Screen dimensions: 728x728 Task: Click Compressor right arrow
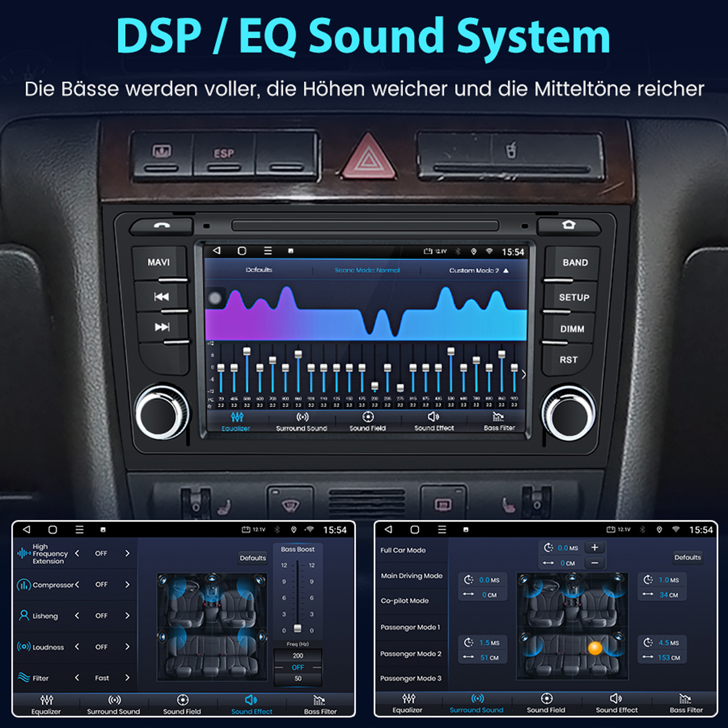pos(127,584)
